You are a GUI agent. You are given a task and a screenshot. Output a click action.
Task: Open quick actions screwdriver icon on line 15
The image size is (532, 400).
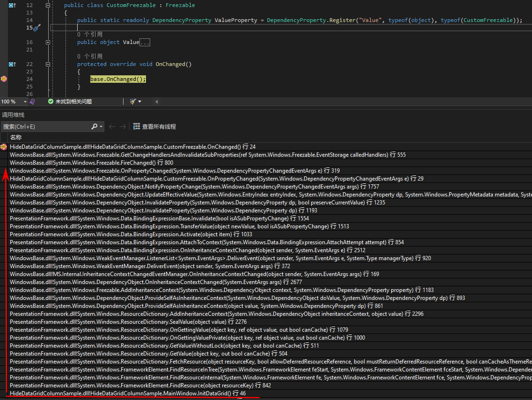click(x=37, y=28)
